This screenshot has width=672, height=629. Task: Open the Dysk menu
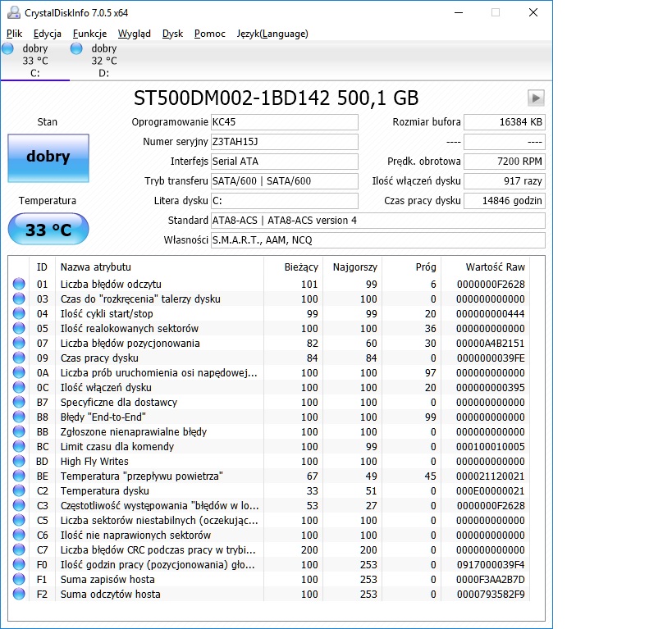[172, 34]
